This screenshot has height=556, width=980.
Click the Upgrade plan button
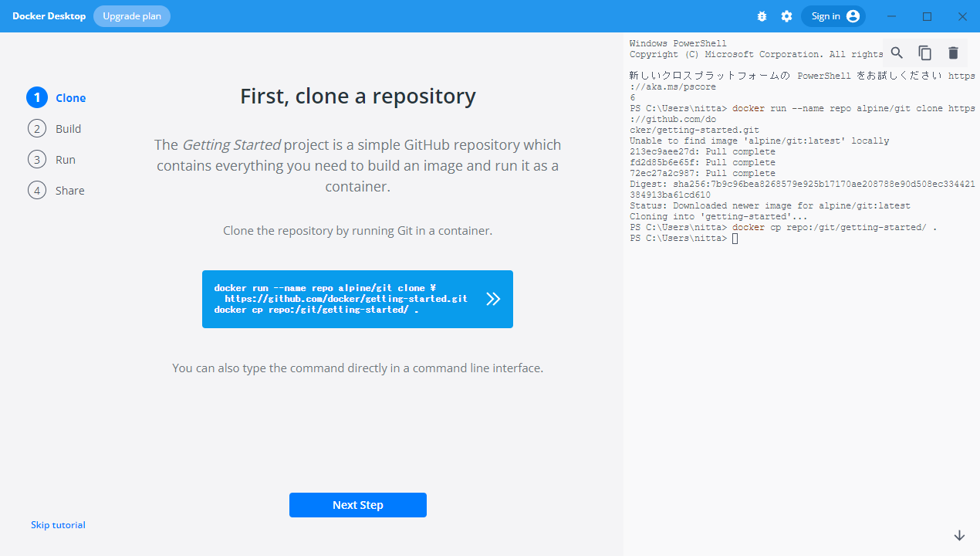[x=132, y=16]
